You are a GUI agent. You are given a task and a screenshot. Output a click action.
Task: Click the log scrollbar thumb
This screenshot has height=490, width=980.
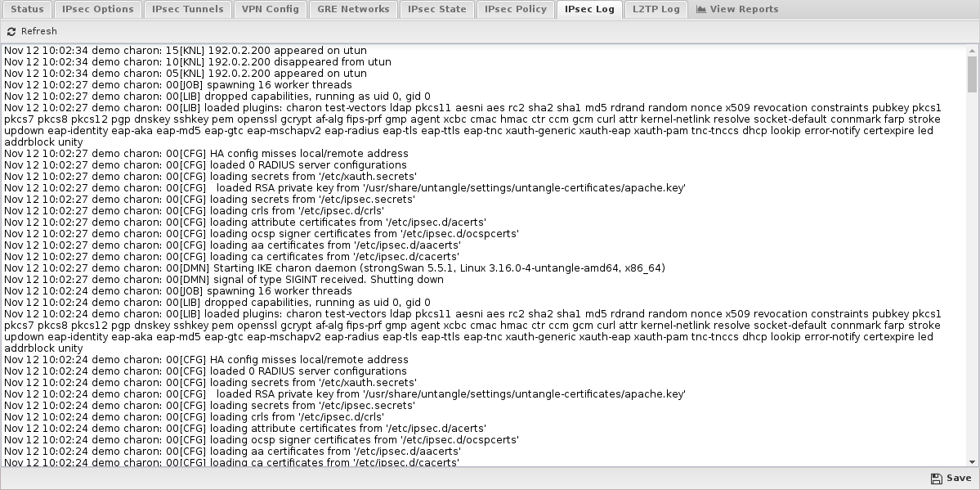pos(972,74)
